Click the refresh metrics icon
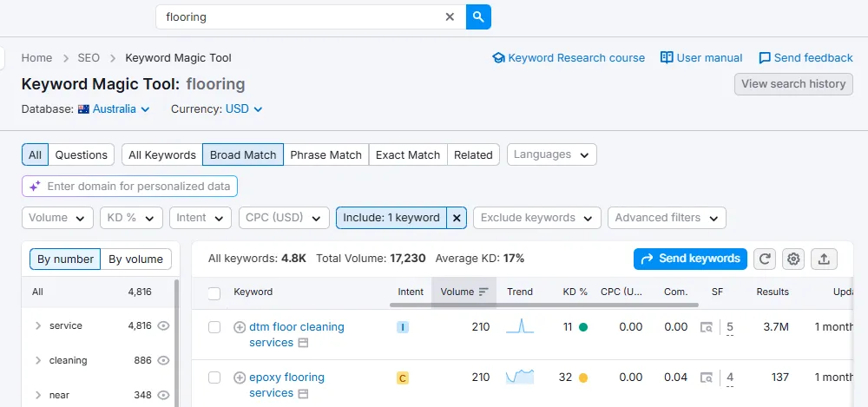This screenshot has width=868, height=407. [x=765, y=259]
